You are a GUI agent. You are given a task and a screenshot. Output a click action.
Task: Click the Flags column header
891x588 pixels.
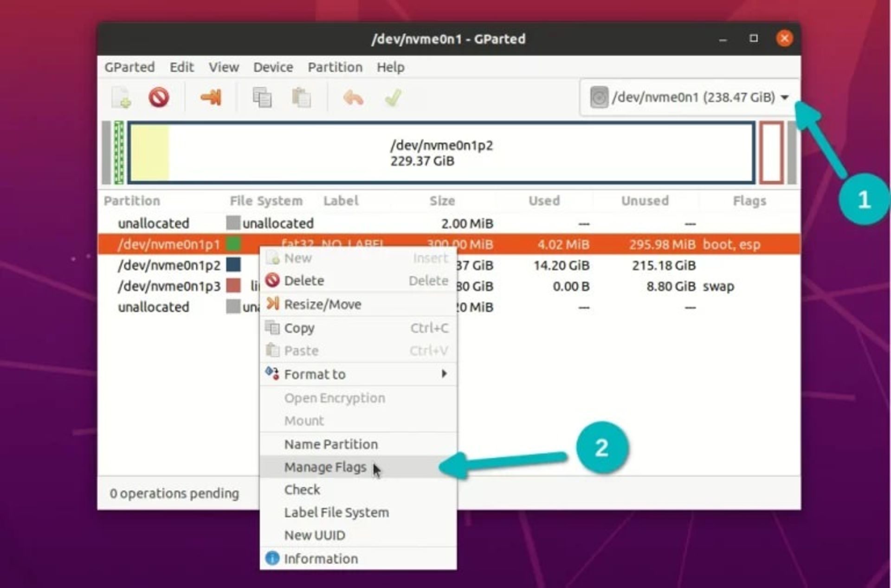[749, 201]
